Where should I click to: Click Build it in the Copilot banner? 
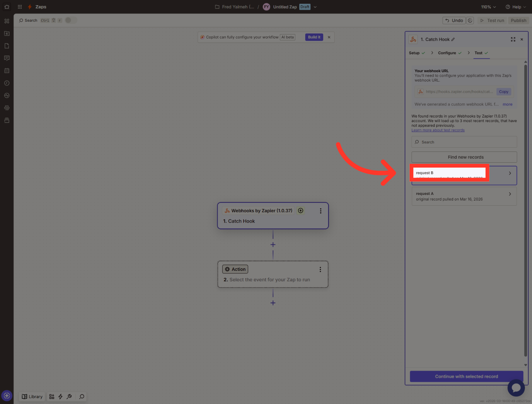314,37
